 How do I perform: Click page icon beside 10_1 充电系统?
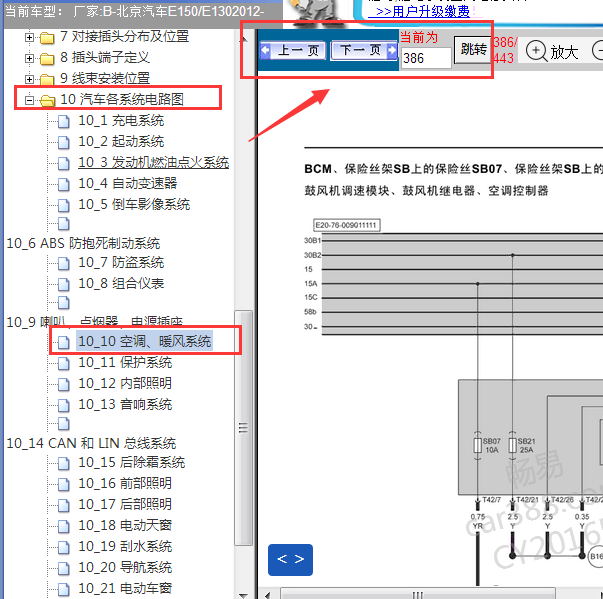coord(64,121)
